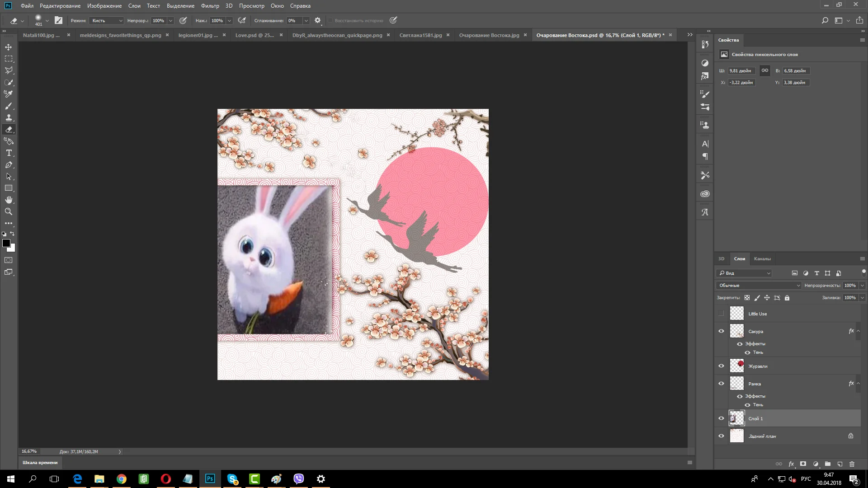This screenshot has width=868, height=488.
Task: Open the Режим Кисть dropdown
Action: tap(107, 21)
